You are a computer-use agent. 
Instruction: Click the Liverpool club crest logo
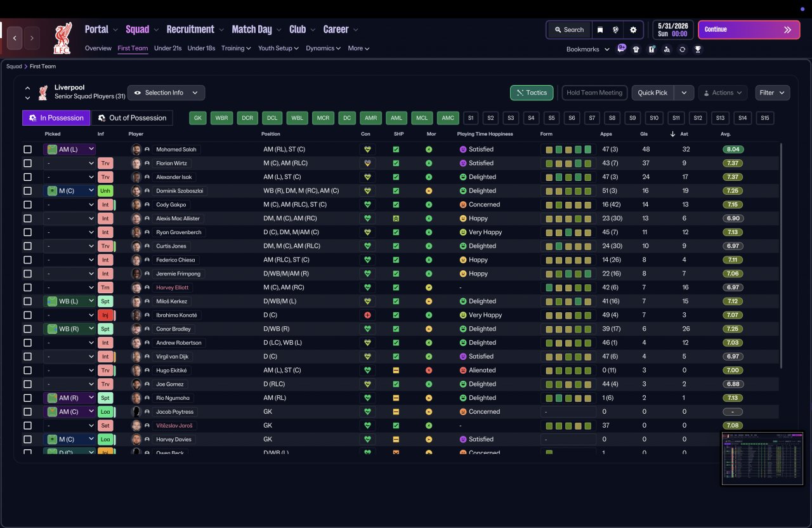[62, 38]
